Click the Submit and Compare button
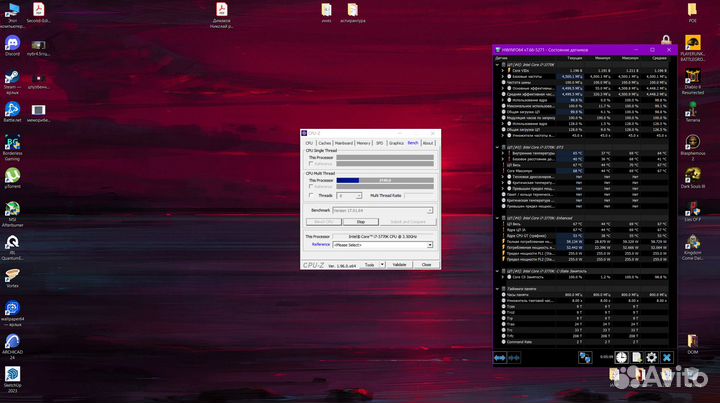 pos(408,222)
